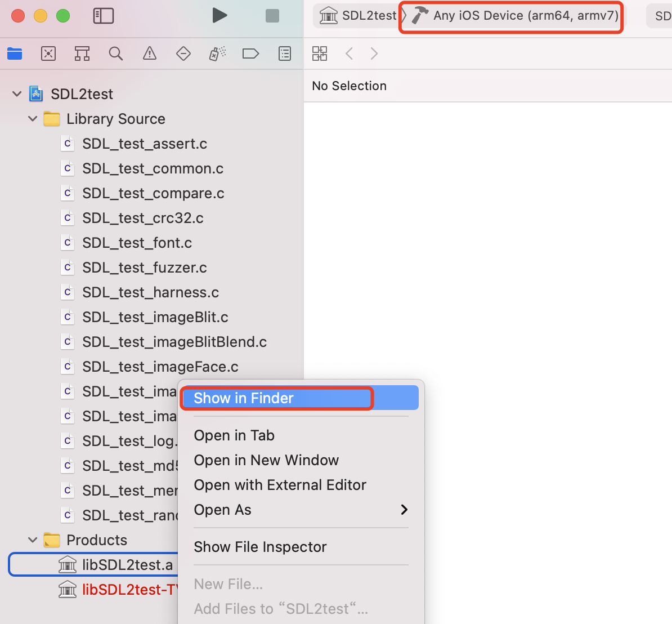Select the SDL_test_ran file row

[x=119, y=515]
